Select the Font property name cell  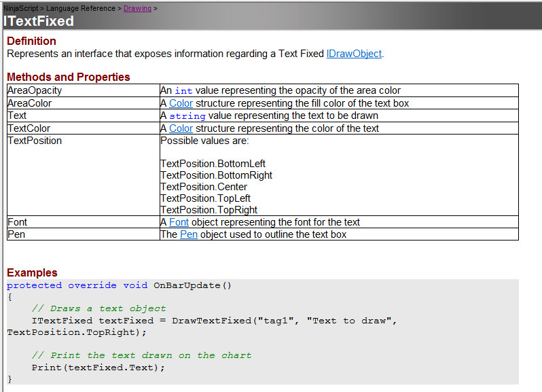(84, 222)
